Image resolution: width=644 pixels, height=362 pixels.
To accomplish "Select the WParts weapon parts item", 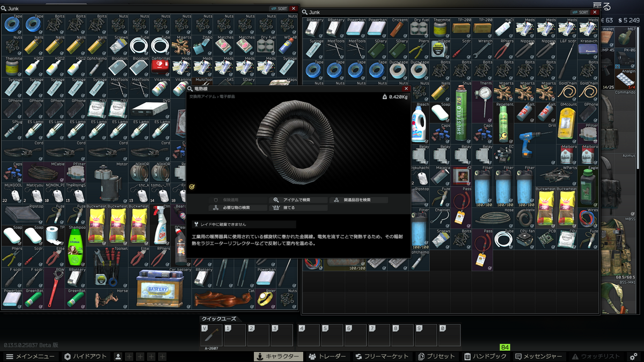I will (x=557, y=175).
